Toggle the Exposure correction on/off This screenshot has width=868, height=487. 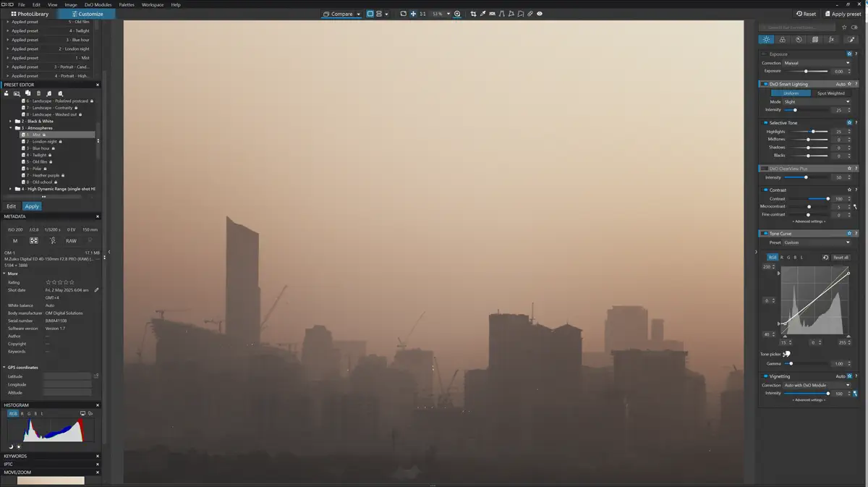pyautogui.click(x=765, y=54)
